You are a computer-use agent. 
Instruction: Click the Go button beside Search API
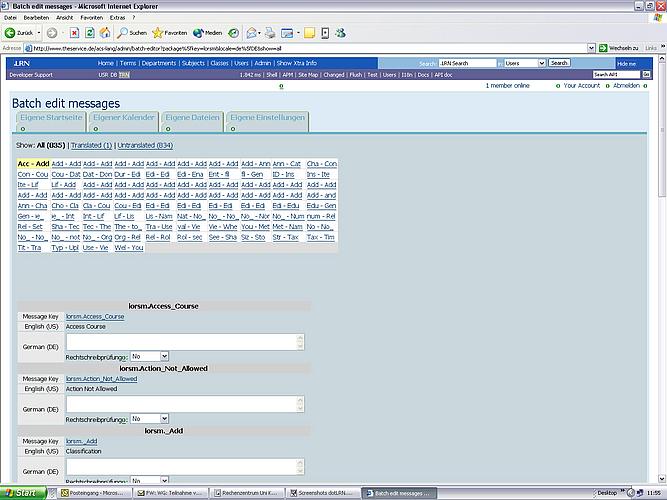tap(646, 74)
